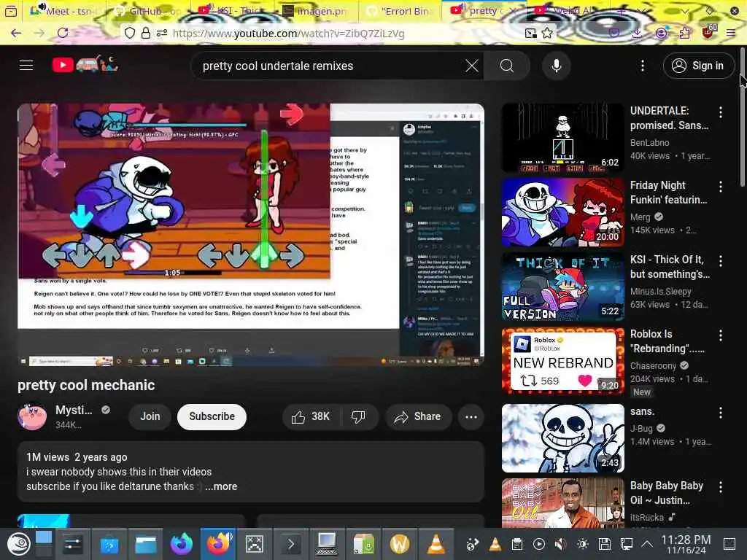Open VLC from the taskbar
The image size is (747, 560).
pos(436,544)
